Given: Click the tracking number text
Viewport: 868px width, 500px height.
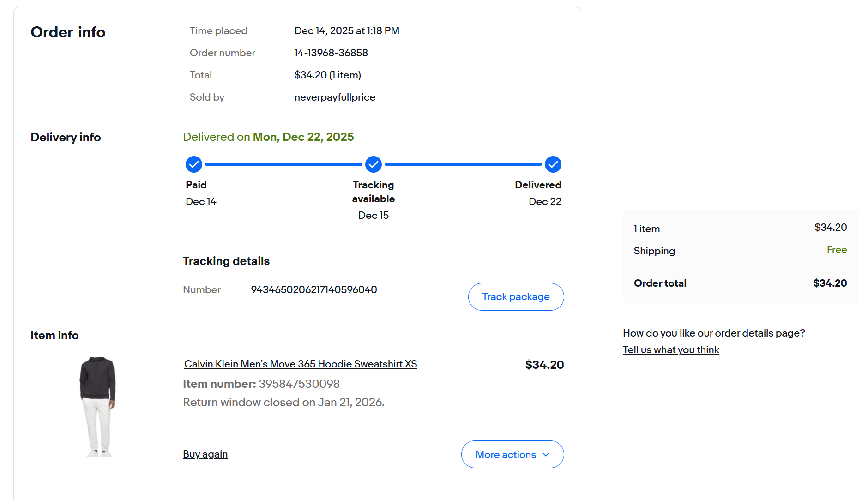Looking at the screenshot, I should 314,290.
